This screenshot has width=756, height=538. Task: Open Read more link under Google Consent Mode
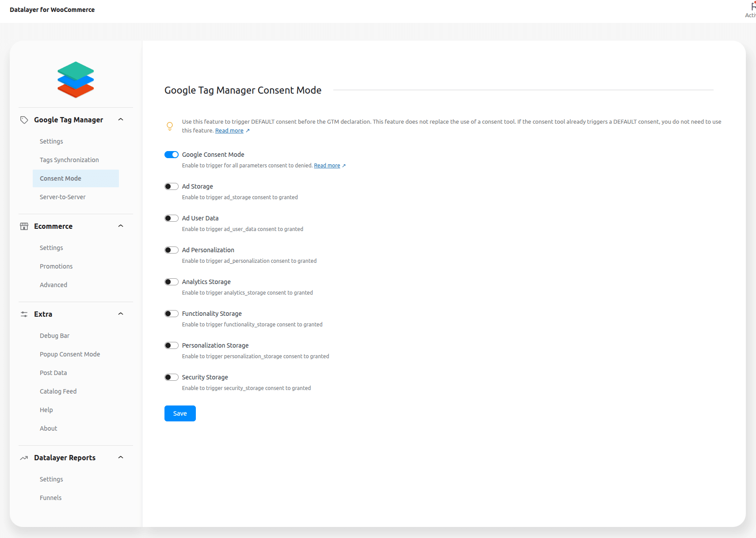tap(327, 166)
